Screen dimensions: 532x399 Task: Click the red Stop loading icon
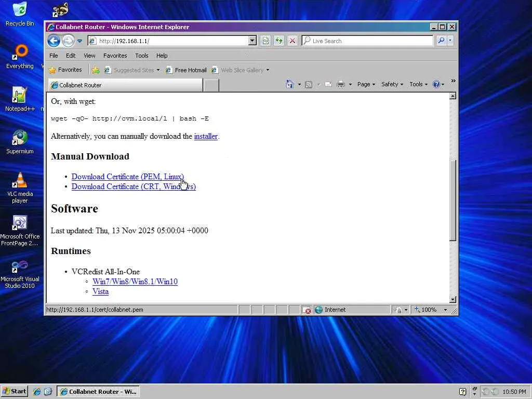292,41
